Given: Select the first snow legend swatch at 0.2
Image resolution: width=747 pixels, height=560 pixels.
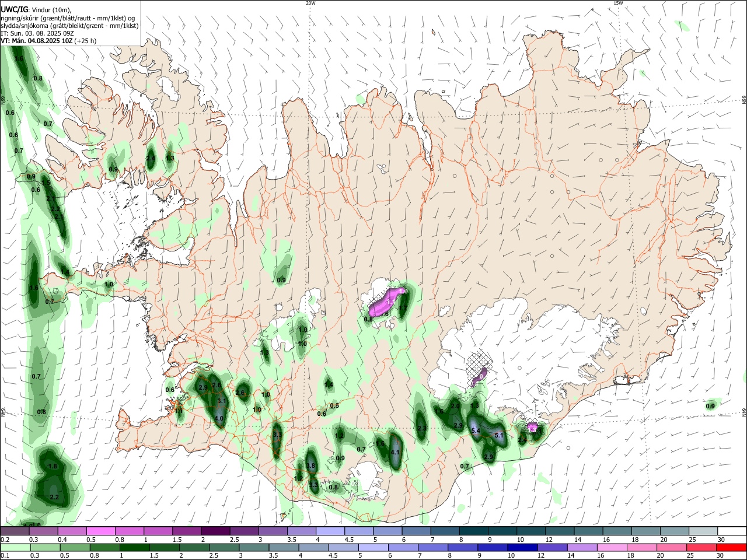Looking at the screenshot, I should tap(15, 531).
